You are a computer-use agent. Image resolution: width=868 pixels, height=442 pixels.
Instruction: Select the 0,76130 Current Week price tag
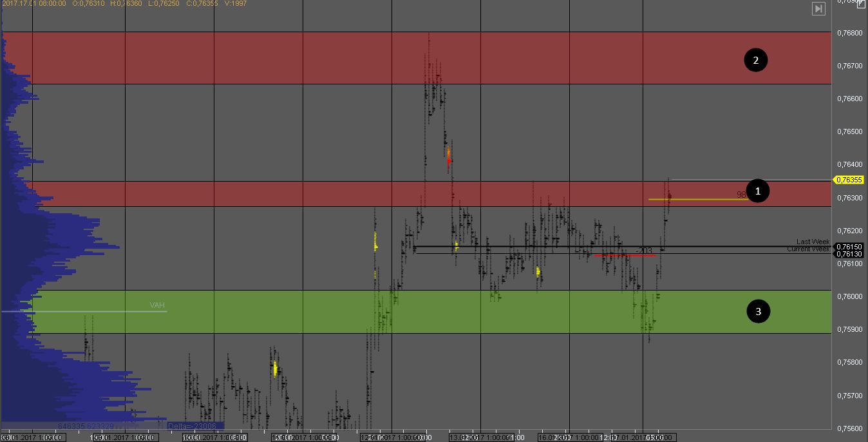(x=849, y=254)
